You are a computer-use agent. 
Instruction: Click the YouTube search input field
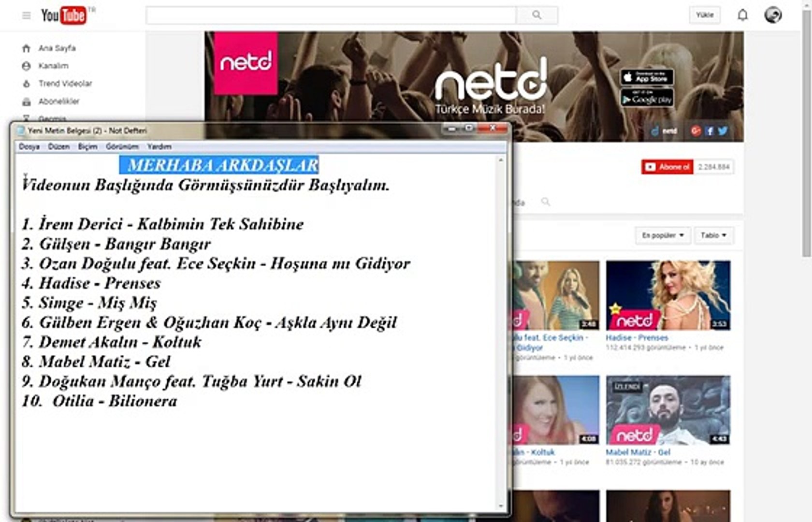(x=331, y=15)
